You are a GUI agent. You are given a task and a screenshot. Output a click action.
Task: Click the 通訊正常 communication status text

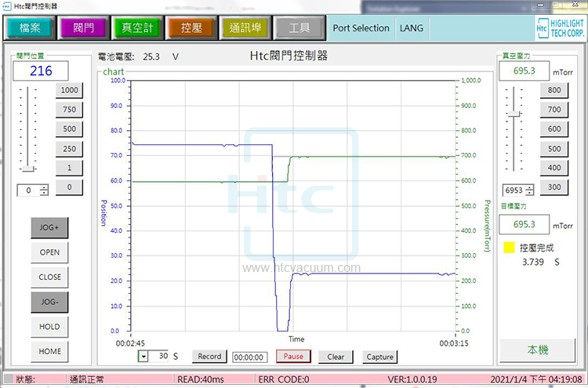[x=86, y=379]
